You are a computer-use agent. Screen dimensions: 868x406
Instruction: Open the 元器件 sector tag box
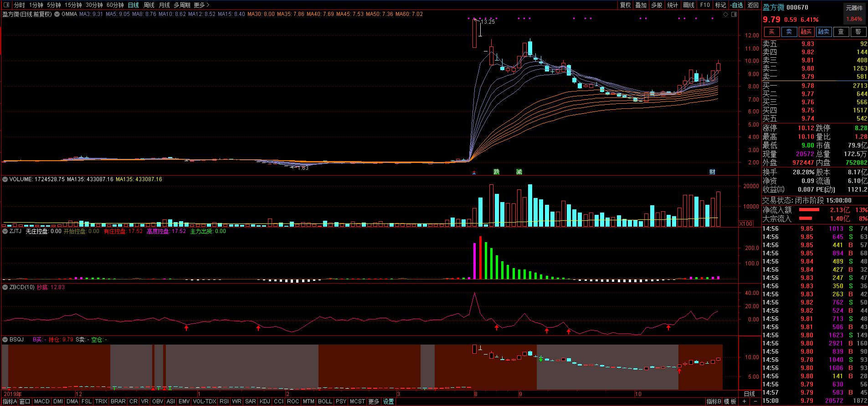tap(854, 8)
